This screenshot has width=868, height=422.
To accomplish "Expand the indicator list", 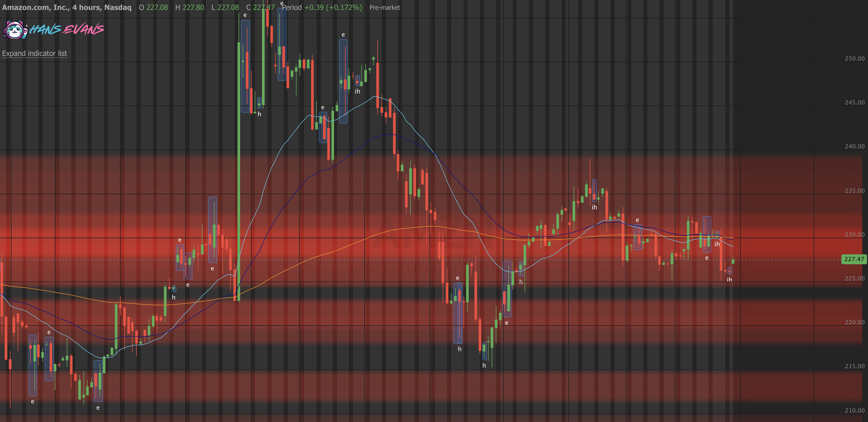I will [34, 53].
